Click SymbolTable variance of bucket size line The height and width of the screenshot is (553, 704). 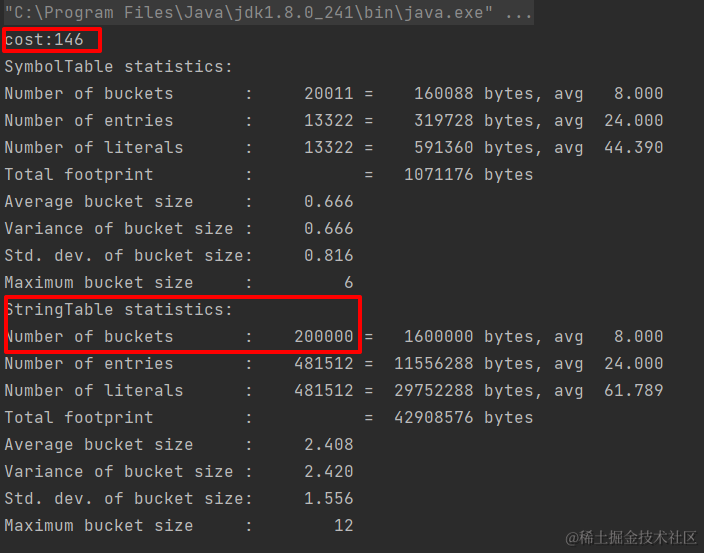click(x=179, y=228)
